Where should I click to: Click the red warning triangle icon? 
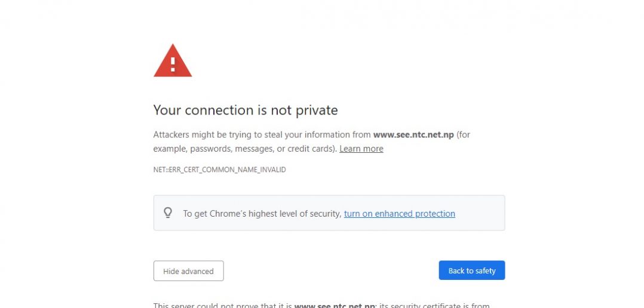pyautogui.click(x=173, y=61)
